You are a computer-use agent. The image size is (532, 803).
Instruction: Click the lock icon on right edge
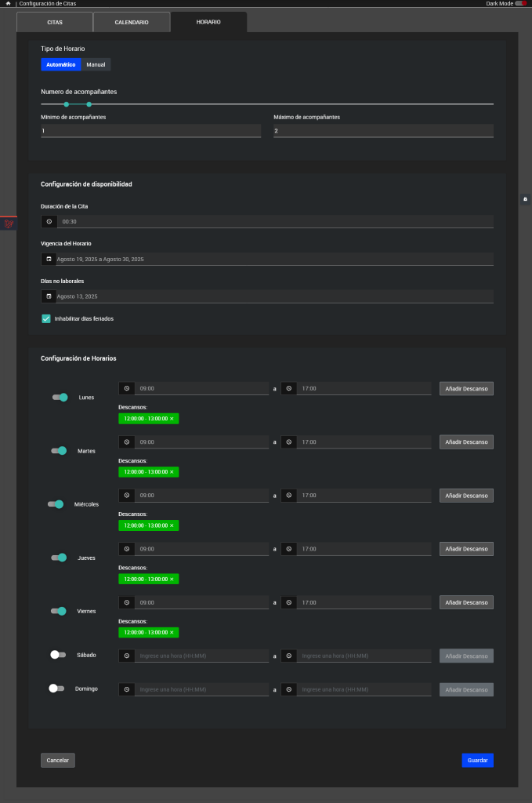click(525, 199)
